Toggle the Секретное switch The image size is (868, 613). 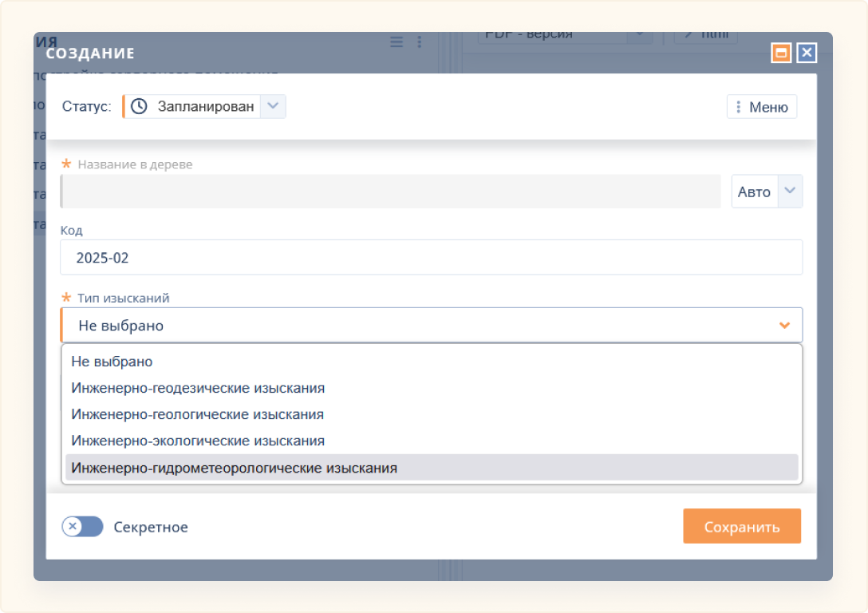(83, 527)
